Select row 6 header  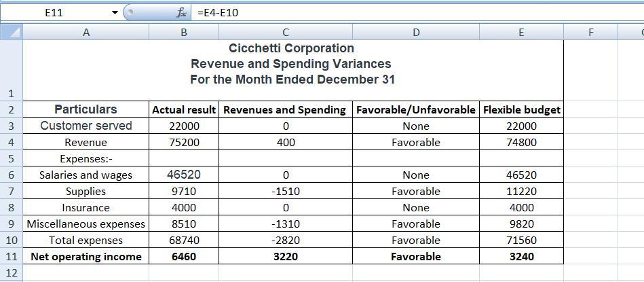(x=11, y=175)
